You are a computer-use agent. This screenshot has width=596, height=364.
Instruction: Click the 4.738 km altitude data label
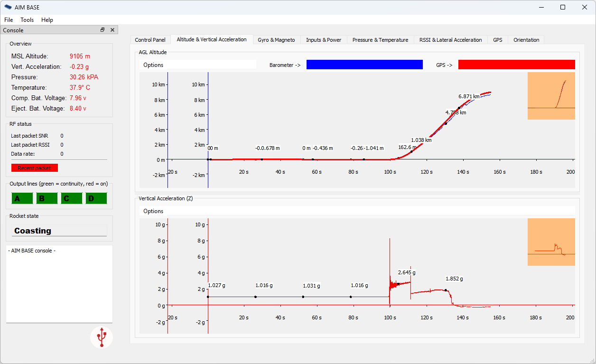(456, 112)
